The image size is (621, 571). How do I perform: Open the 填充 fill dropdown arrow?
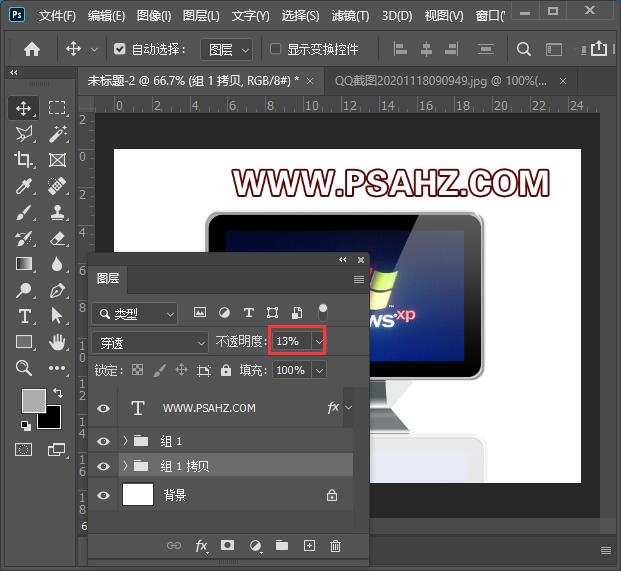pyautogui.click(x=319, y=371)
